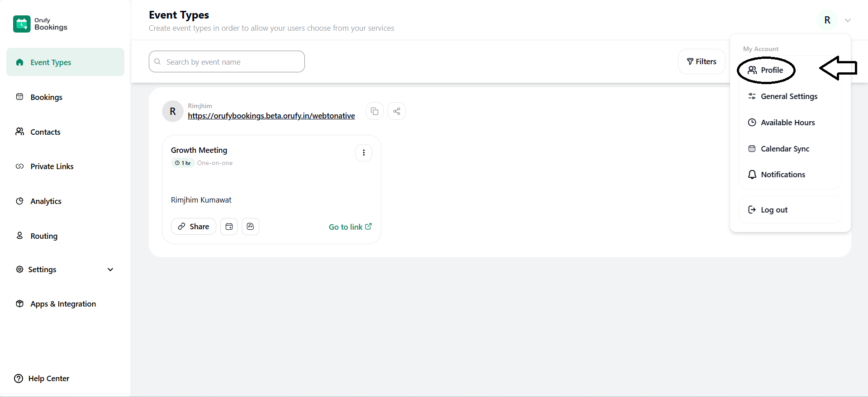Open the Filters options
Image resolution: width=868 pixels, height=397 pixels.
point(701,61)
